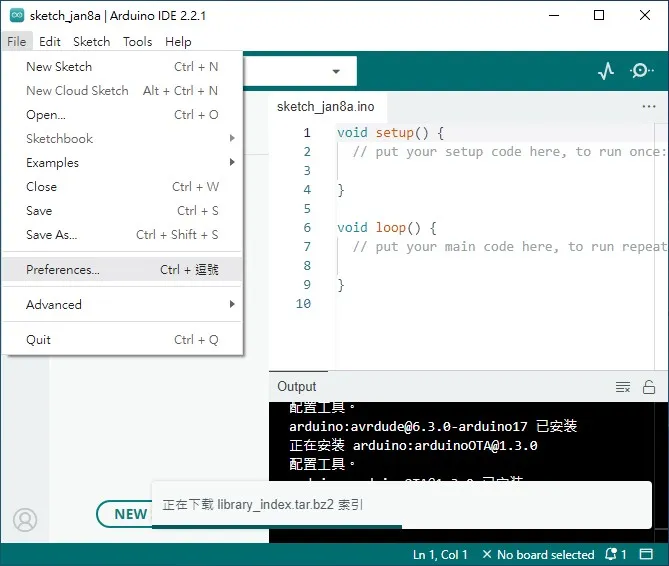Select Open... in the File menu
Viewport: 669px width, 566px height.
point(122,114)
